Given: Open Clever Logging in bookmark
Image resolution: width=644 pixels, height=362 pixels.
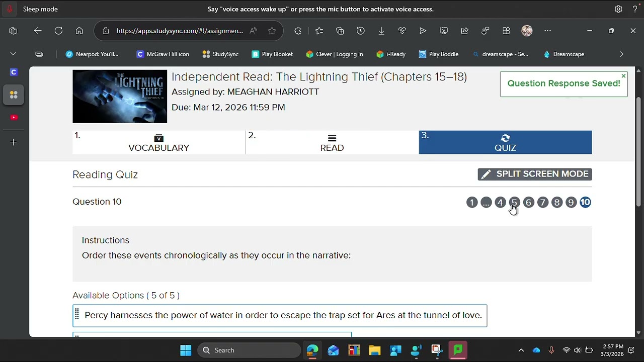Looking at the screenshot, I should [334, 54].
